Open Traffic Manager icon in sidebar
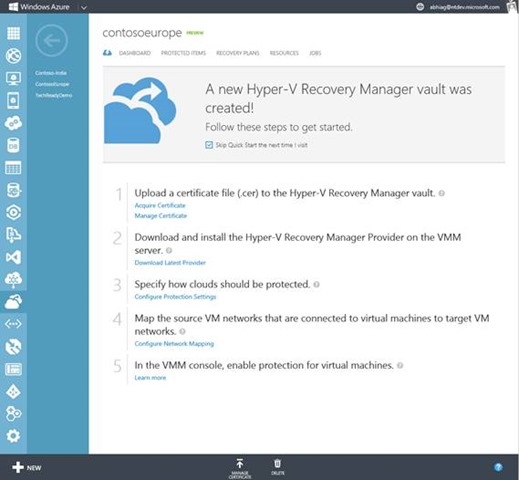Image resolution: width=519 pixels, height=480 pixels. (13, 347)
